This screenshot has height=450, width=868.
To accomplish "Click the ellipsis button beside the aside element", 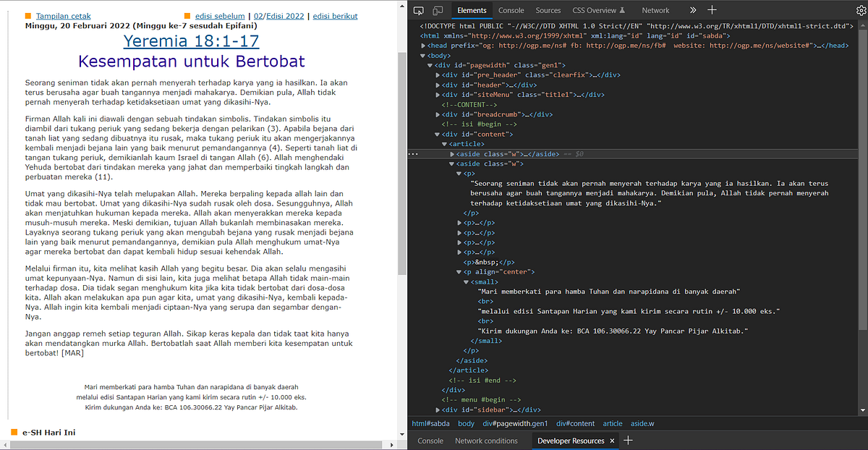I will [412, 153].
